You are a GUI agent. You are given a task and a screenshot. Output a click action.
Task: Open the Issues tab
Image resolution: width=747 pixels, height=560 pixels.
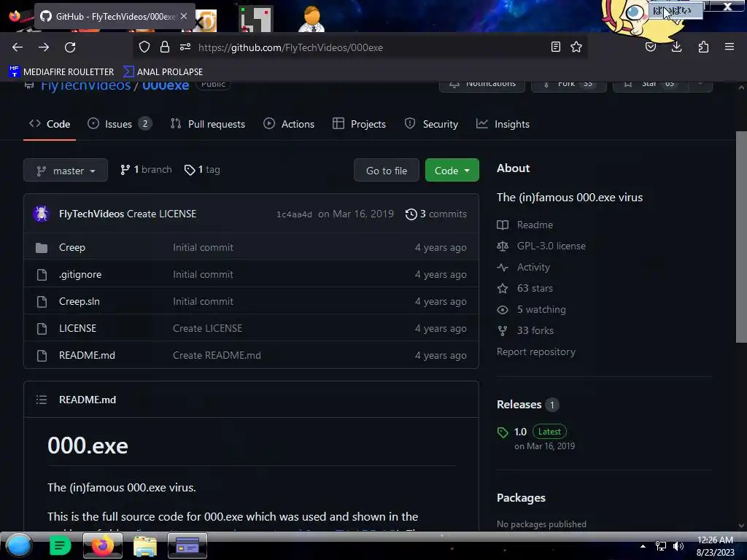120,124
